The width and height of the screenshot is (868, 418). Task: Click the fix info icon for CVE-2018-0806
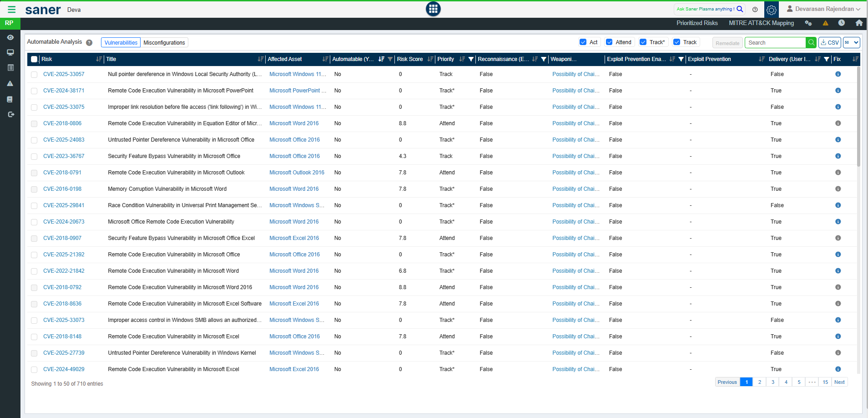tap(838, 123)
